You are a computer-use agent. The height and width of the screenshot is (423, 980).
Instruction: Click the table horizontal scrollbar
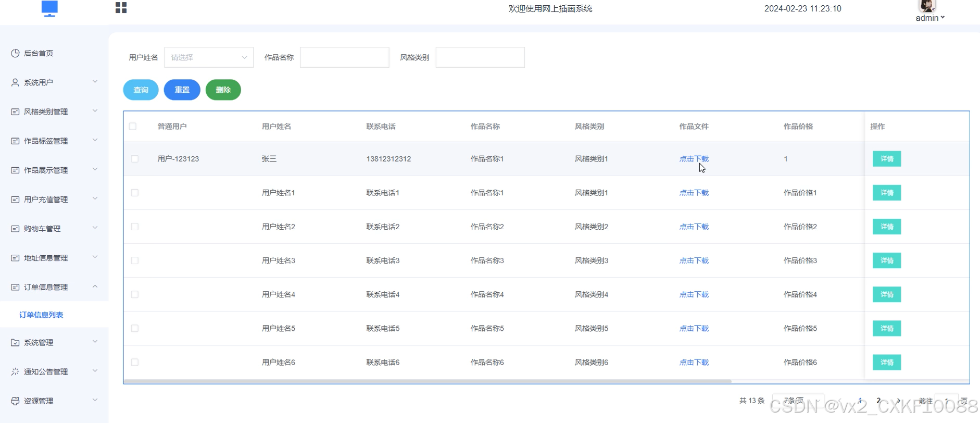pos(428,381)
